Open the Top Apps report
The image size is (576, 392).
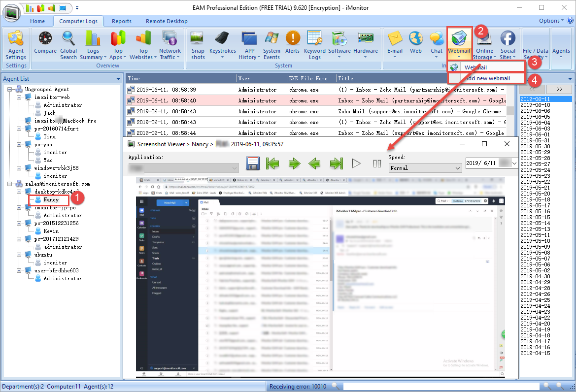118,45
